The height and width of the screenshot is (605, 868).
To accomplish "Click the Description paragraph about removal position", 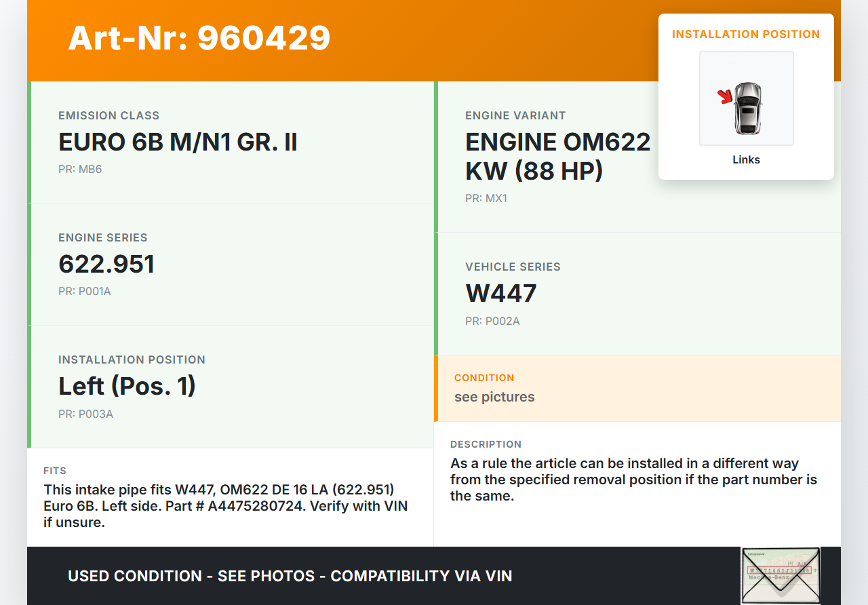I will pyautogui.click(x=633, y=480).
